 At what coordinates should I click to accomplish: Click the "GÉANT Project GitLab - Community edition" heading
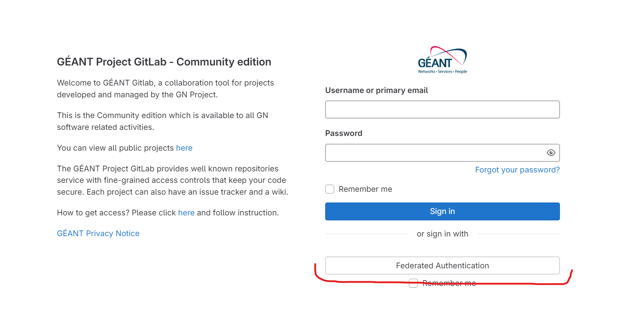pyautogui.click(x=164, y=62)
